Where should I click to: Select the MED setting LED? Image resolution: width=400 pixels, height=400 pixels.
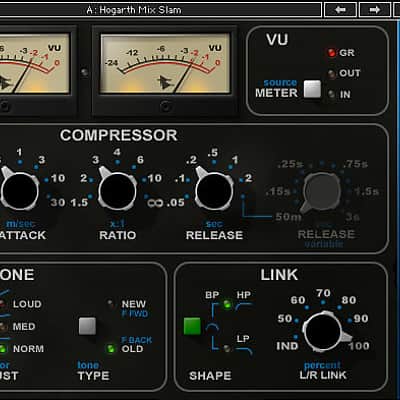coord(3,326)
